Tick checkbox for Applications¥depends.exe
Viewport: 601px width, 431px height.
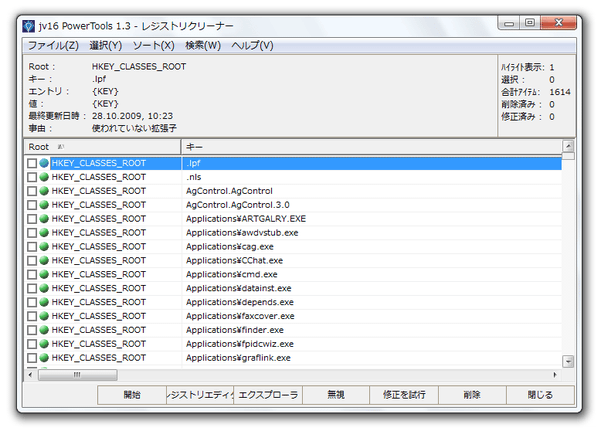(x=32, y=302)
